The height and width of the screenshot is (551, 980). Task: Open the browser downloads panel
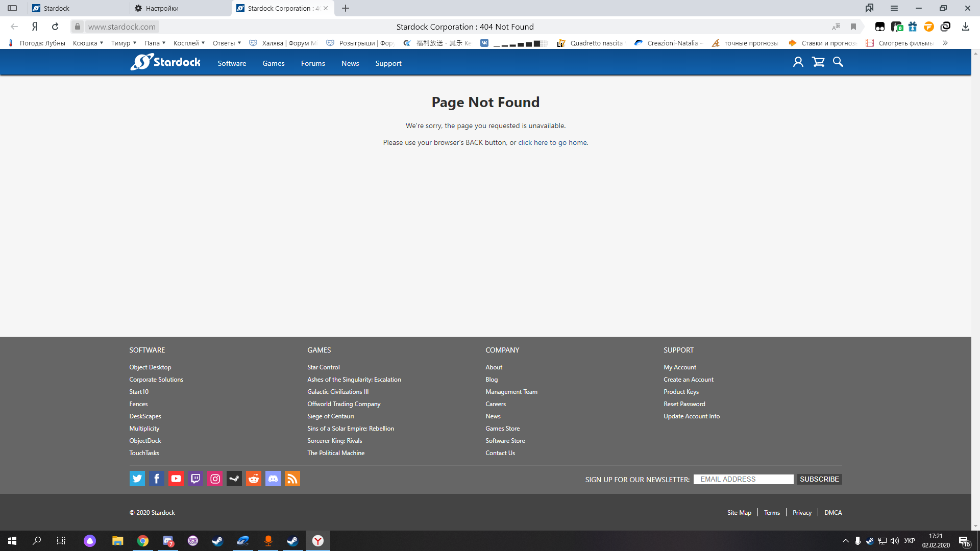point(966,27)
